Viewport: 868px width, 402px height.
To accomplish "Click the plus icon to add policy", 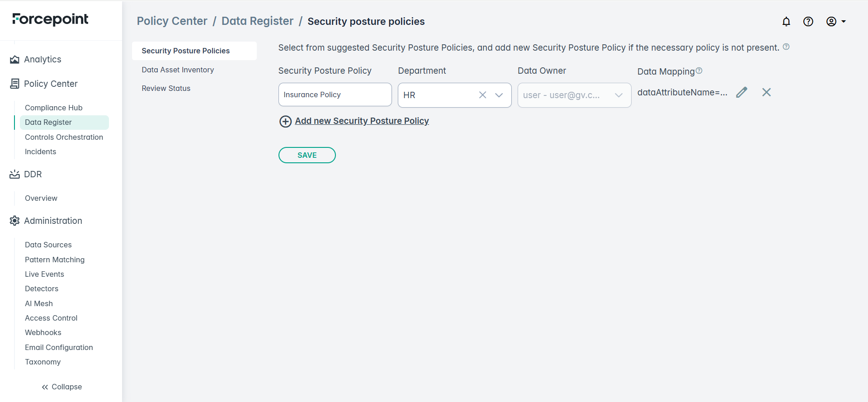I will [x=285, y=122].
